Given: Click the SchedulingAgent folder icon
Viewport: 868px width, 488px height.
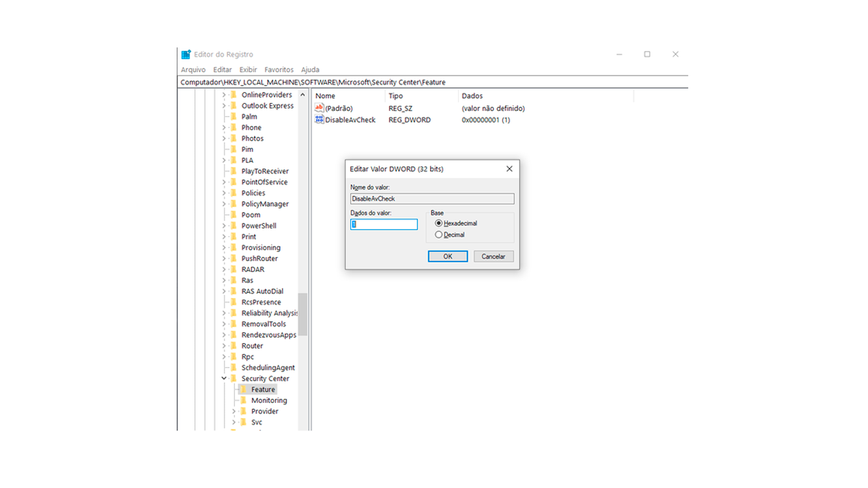Looking at the screenshot, I should (x=234, y=367).
